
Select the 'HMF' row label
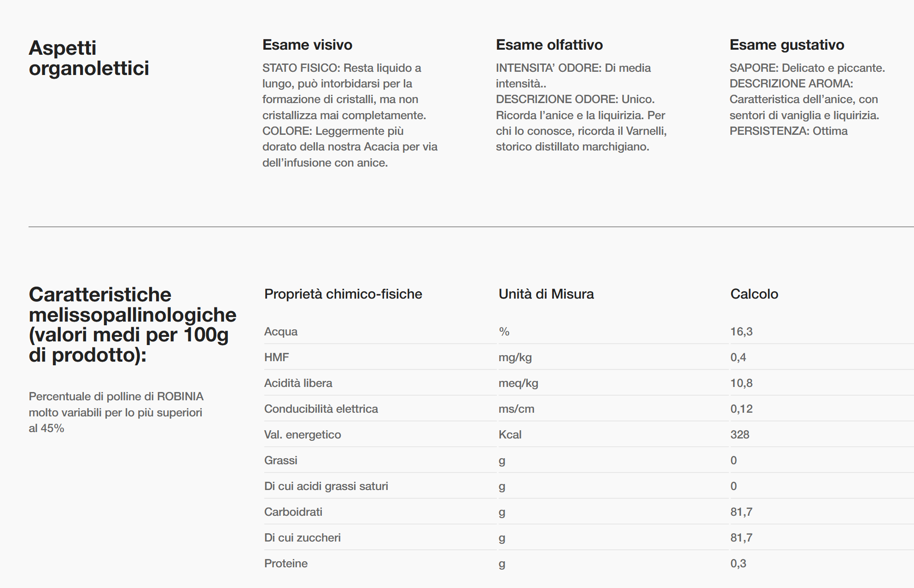(276, 357)
